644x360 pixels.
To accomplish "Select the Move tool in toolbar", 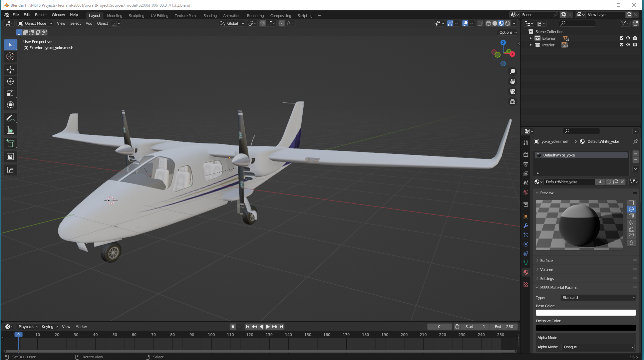I will pos(10,69).
